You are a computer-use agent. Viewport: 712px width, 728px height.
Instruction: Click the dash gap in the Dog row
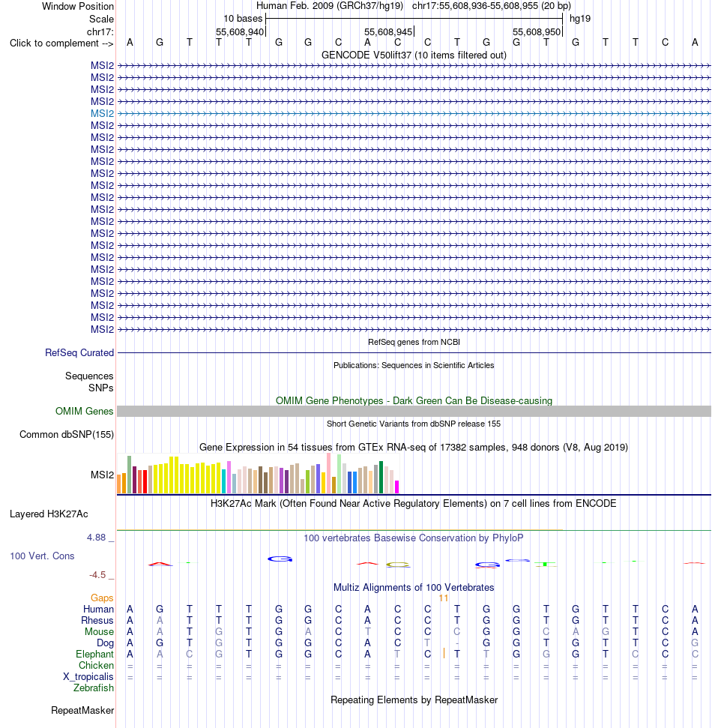457,643
